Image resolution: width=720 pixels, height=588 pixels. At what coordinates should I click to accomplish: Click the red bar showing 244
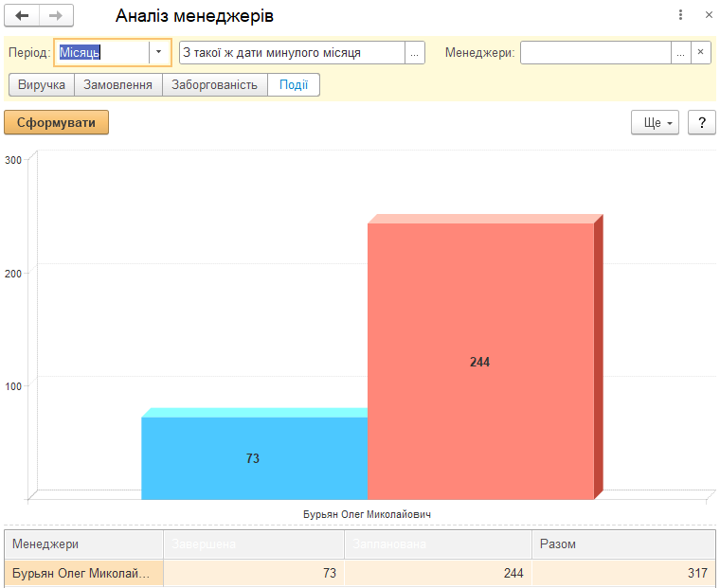(x=480, y=362)
